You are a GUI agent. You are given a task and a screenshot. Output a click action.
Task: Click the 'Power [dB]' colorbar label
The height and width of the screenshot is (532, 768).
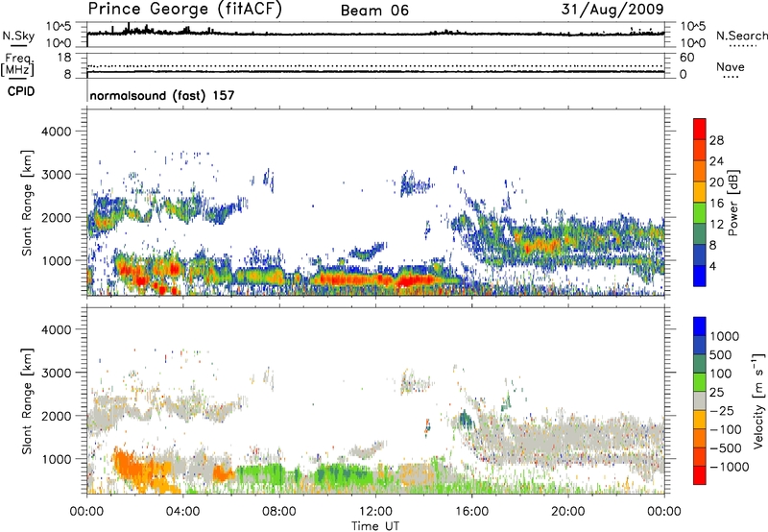pyautogui.click(x=733, y=203)
